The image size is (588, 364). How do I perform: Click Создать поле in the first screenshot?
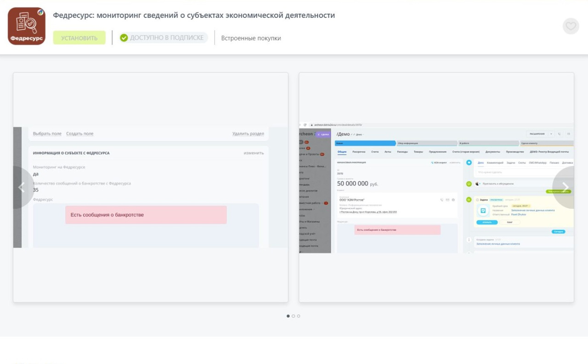[79, 134]
